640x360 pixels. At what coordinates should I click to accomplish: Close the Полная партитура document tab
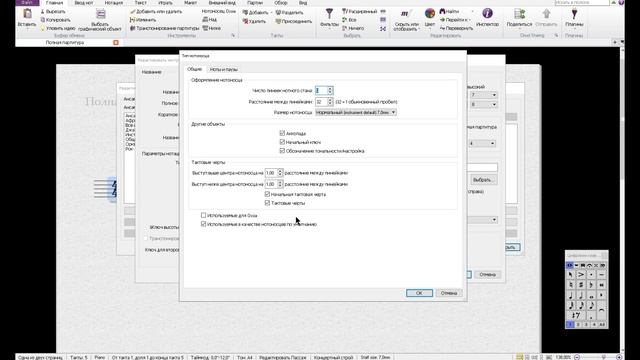pos(116,42)
